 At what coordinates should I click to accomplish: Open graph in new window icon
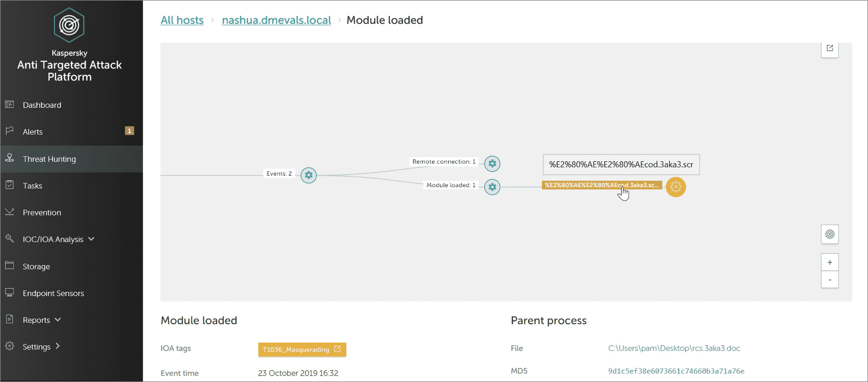click(829, 48)
